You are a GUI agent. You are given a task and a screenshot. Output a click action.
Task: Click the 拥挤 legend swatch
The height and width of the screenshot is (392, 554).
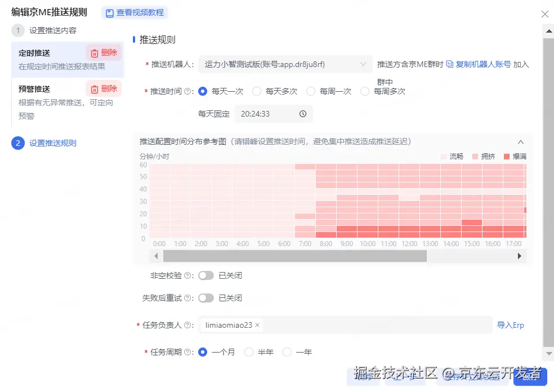(475, 157)
